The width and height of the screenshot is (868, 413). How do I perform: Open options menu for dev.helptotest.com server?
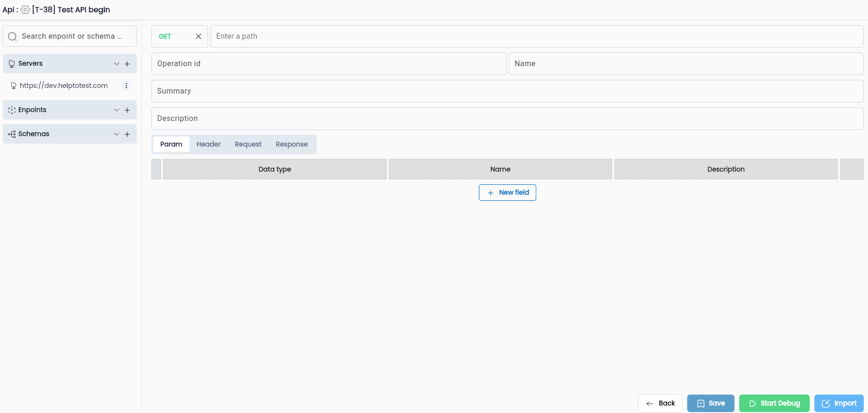[126, 86]
